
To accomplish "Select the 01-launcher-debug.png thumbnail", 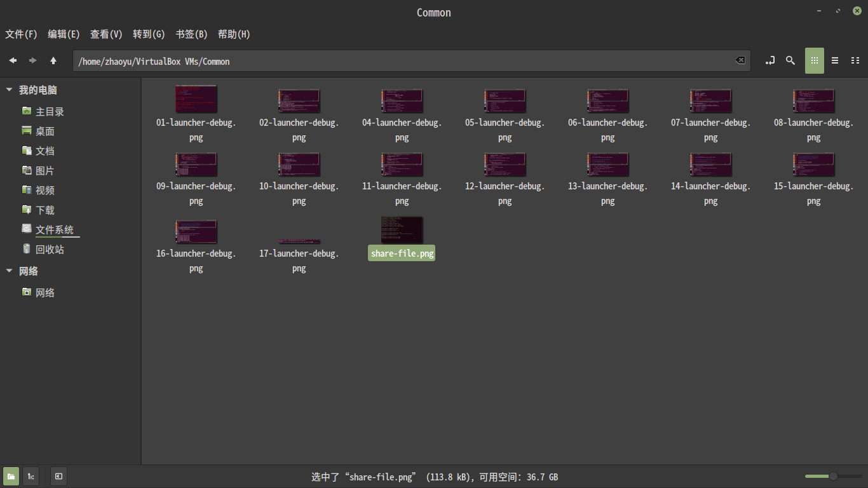I will (x=196, y=100).
